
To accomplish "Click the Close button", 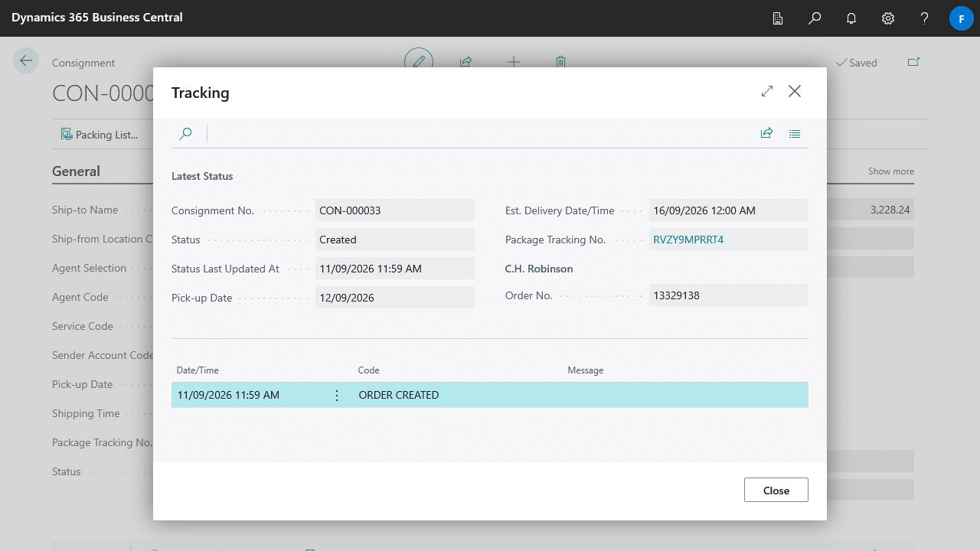I will tap(776, 490).
